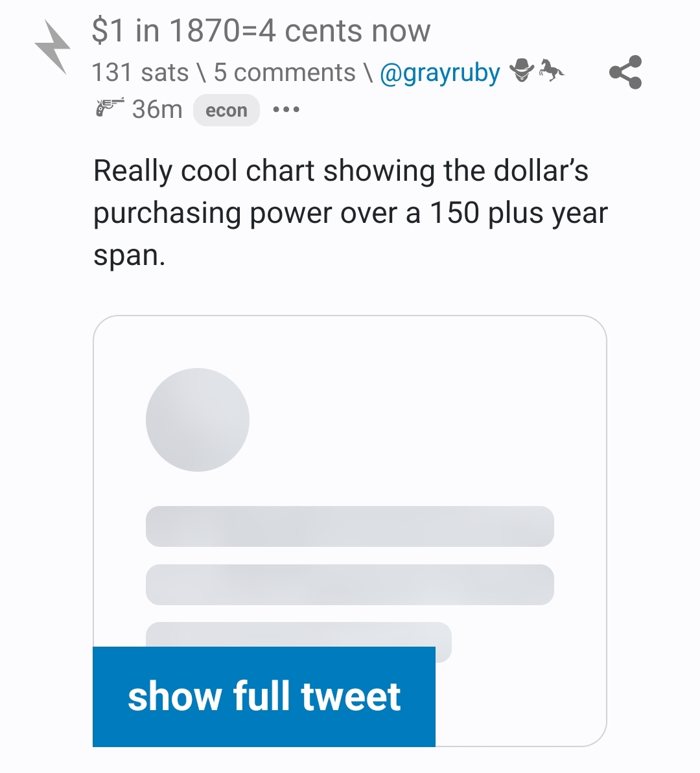Click the first tweet text placeholder bar
Image resolution: width=700 pixels, height=773 pixels.
click(349, 526)
